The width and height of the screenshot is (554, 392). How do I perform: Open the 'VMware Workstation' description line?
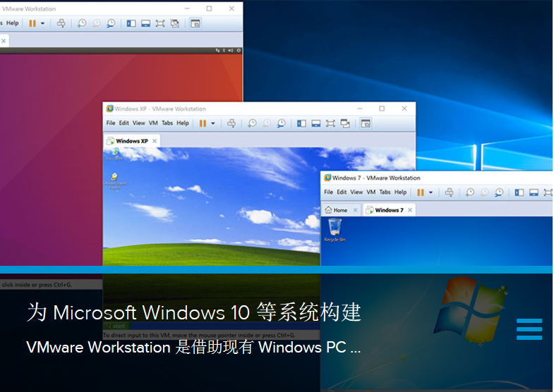(x=193, y=347)
